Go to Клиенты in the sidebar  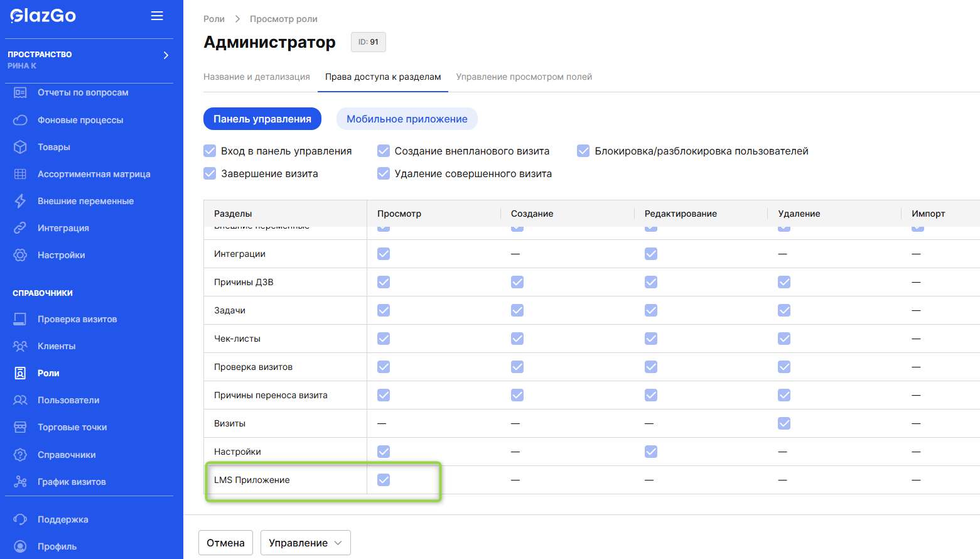pyautogui.click(x=57, y=346)
